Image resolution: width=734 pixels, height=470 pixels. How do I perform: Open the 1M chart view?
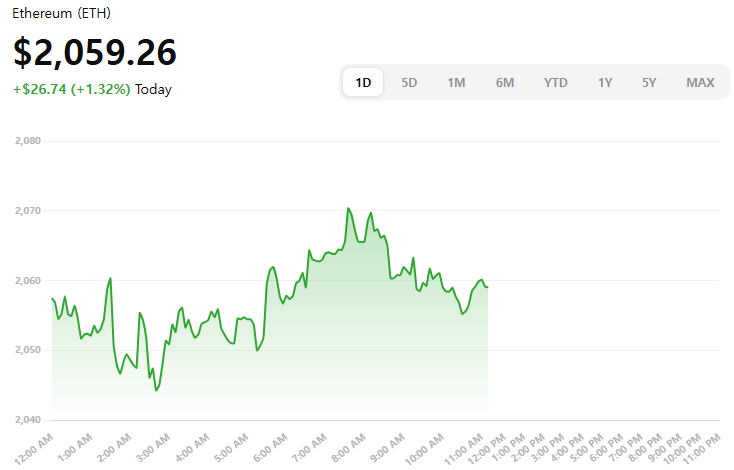(456, 82)
